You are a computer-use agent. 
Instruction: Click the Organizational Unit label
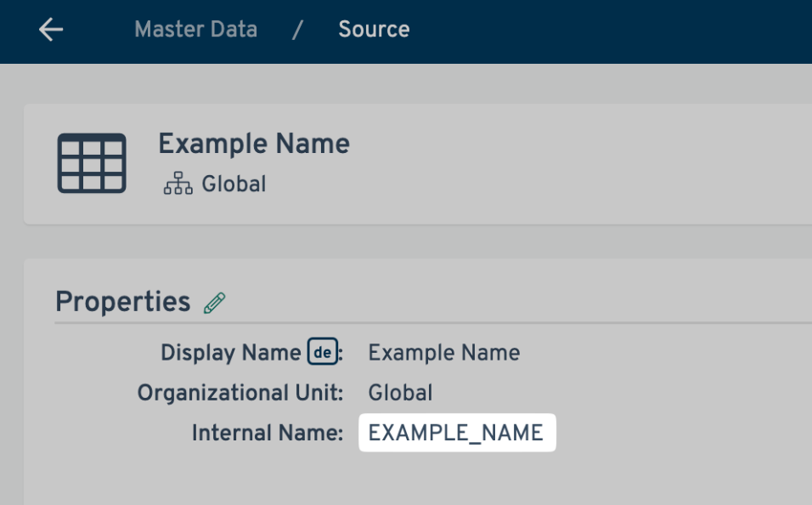tap(240, 393)
